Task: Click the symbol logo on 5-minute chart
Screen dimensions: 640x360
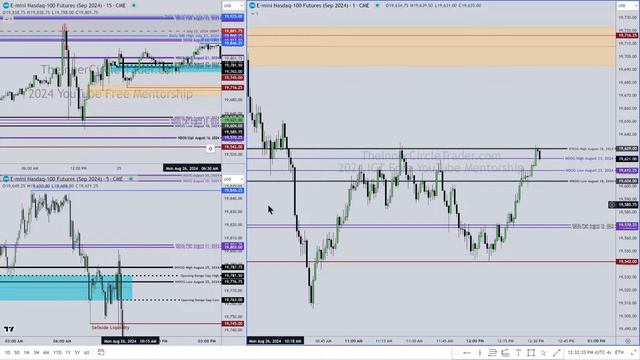Action: pos(6,179)
